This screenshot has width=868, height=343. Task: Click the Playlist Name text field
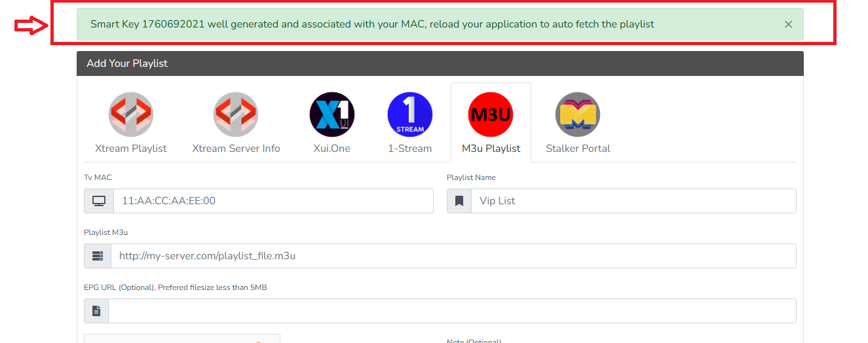[x=633, y=201]
